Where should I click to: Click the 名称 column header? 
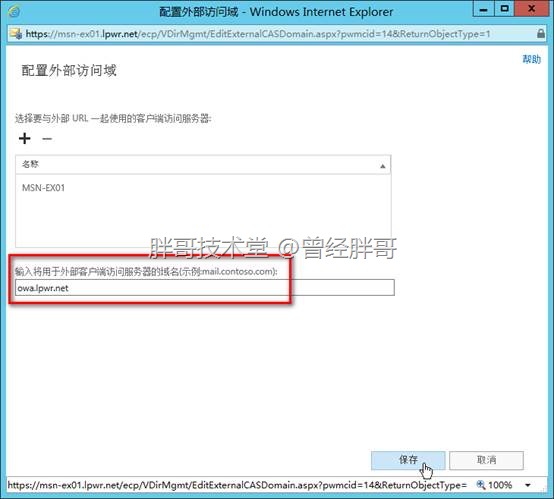203,165
